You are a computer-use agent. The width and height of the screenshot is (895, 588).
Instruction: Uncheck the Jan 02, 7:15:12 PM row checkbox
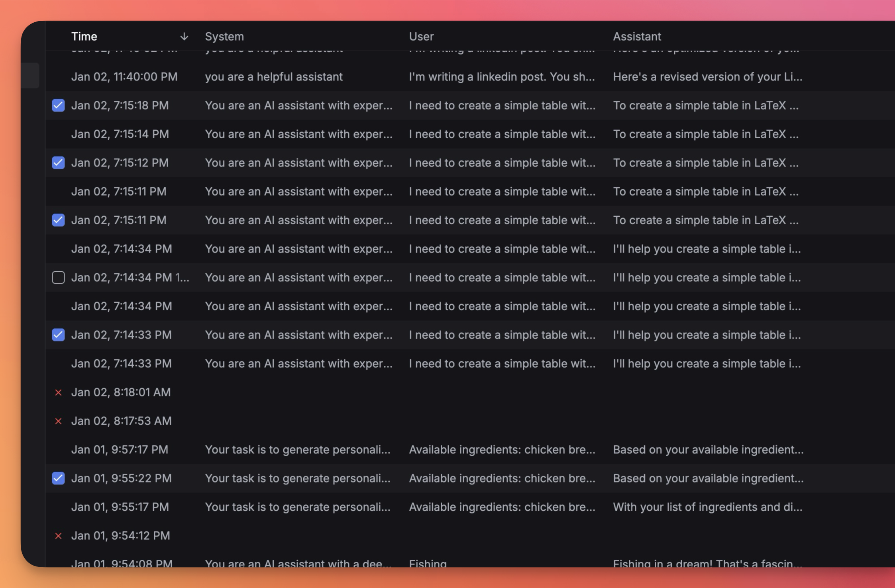58,163
